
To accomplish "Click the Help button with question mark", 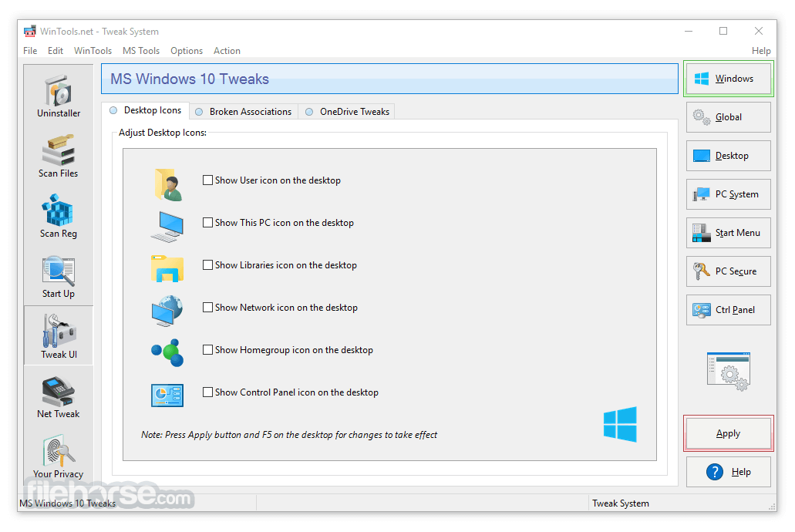I will pos(729,472).
